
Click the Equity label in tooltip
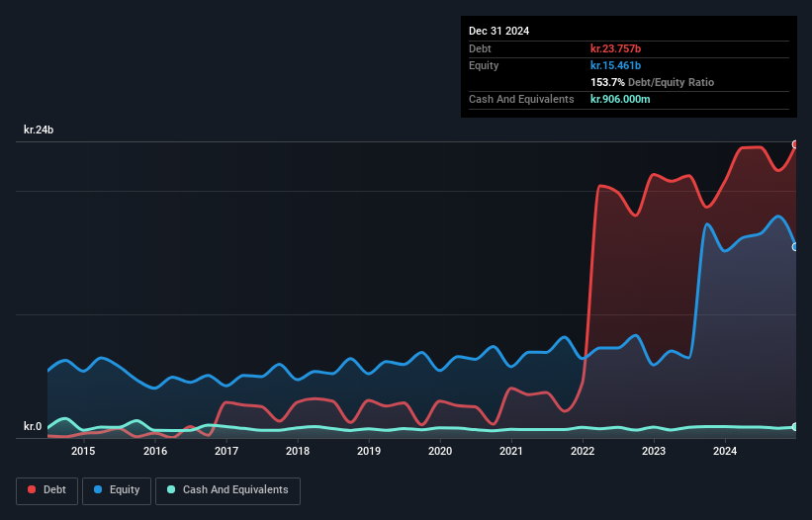point(484,65)
